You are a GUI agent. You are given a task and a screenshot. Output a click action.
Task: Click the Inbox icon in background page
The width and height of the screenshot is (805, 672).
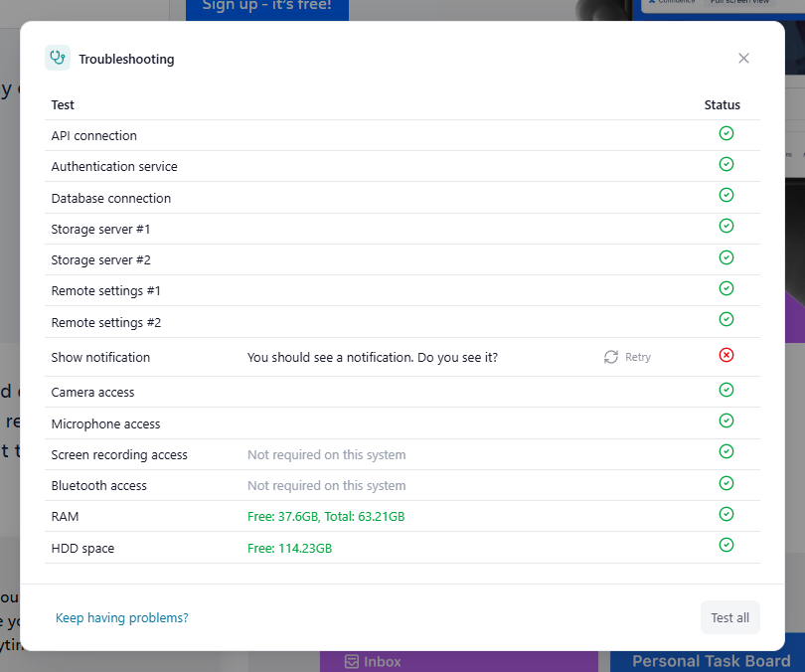coord(352,661)
